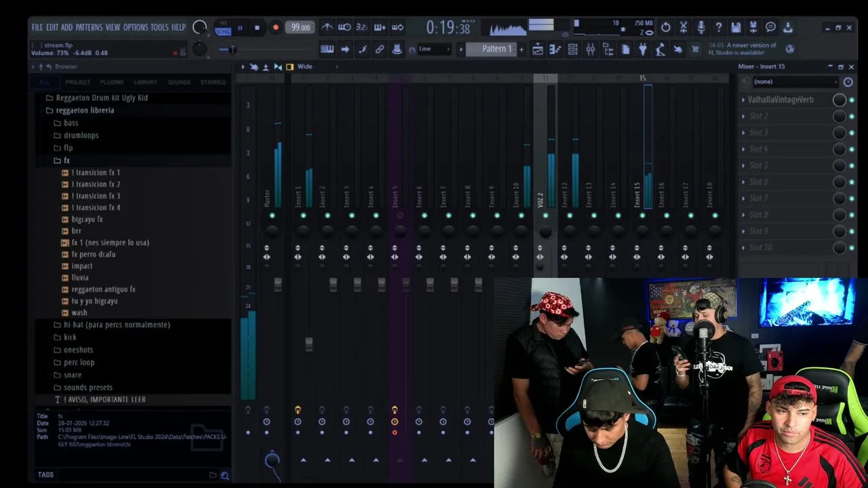Open the EDIT menu

click(52, 27)
